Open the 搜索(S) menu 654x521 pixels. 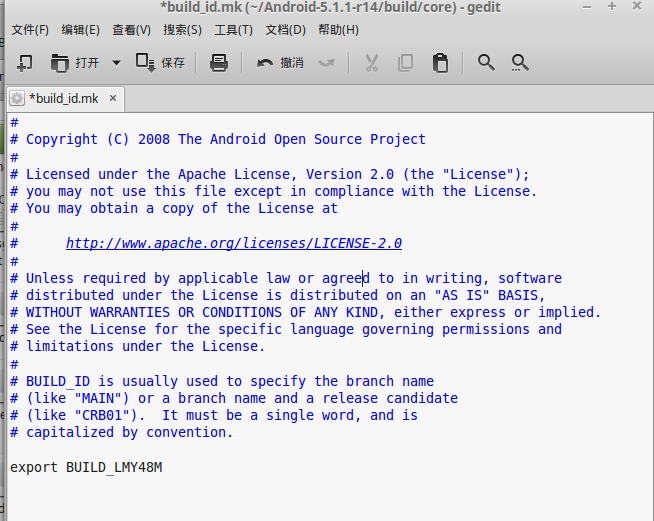coord(182,30)
